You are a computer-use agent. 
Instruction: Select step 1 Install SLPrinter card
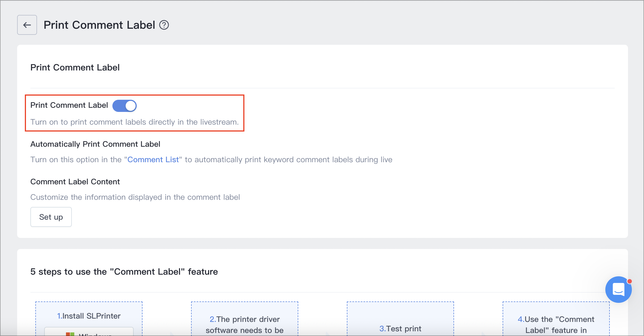89,316
